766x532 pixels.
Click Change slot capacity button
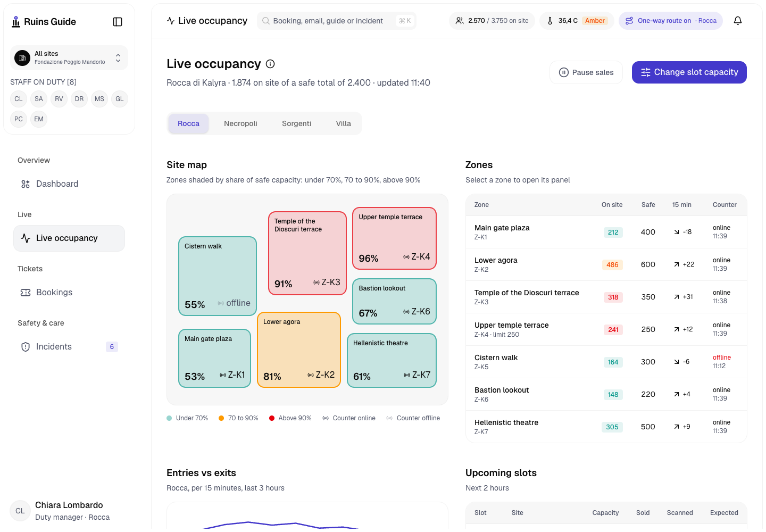[x=689, y=72]
